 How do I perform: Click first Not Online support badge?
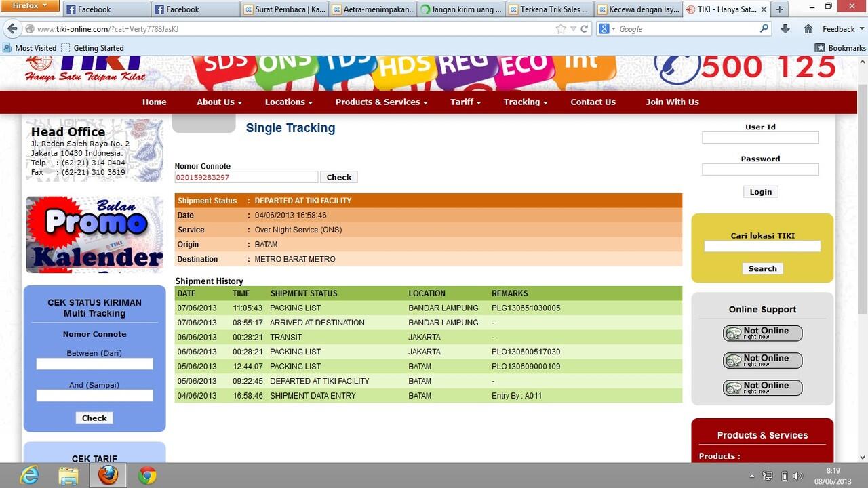763,333
